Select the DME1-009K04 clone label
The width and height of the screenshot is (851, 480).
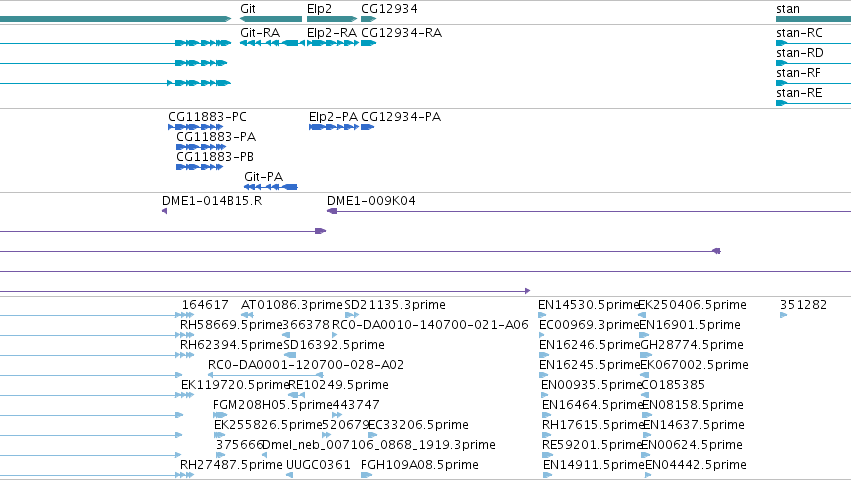(371, 201)
